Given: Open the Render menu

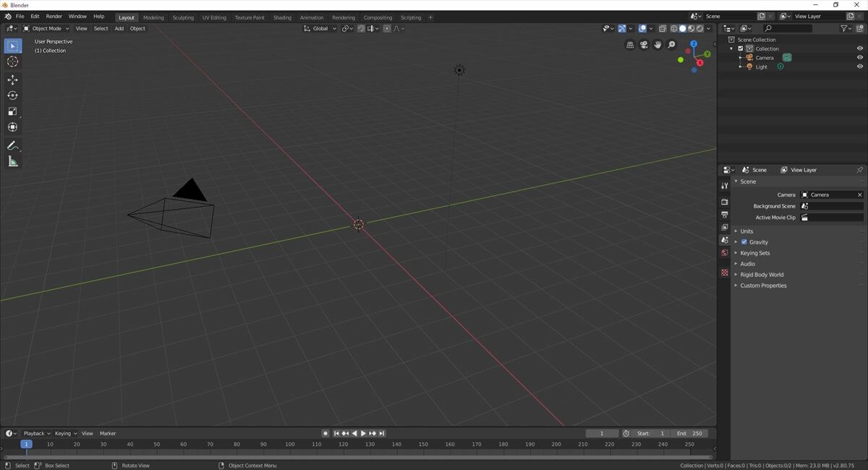Looking at the screenshot, I should tap(54, 16).
